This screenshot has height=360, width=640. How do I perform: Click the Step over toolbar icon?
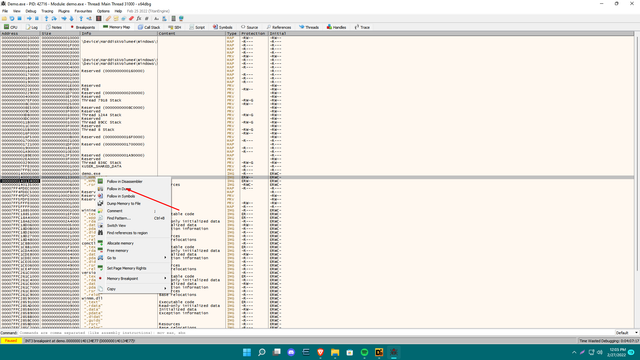tap(54, 18)
